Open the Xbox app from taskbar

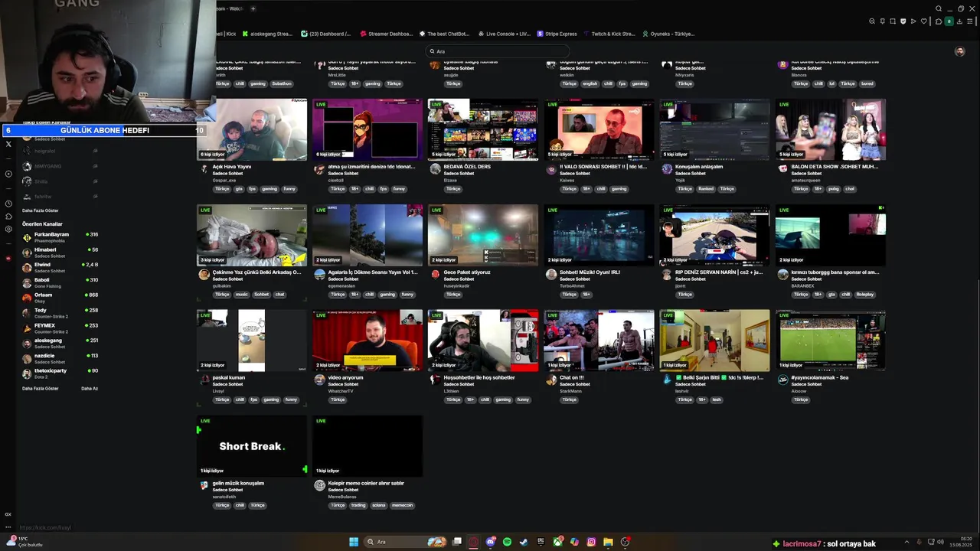click(x=557, y=542)
